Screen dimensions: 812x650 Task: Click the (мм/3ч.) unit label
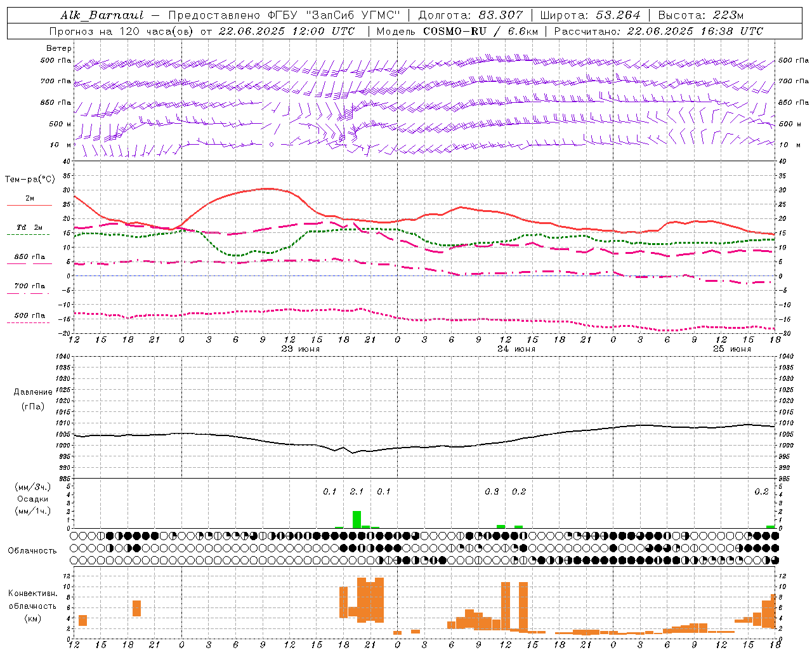pos(33,487)
